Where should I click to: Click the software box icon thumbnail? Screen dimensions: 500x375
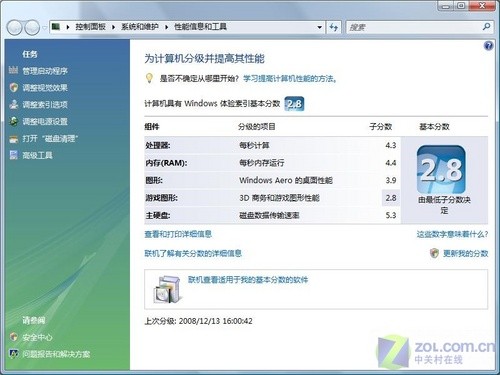(167, 289)
